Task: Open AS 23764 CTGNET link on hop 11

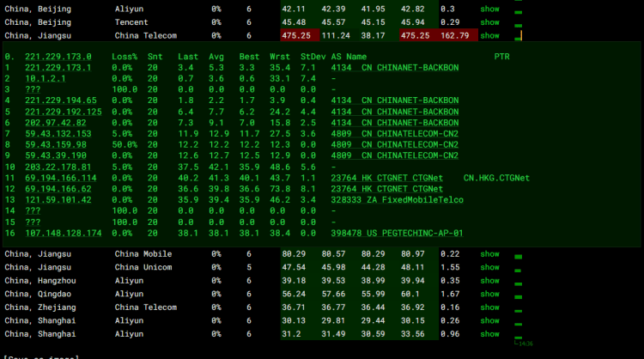Action: (x=387, y=178)
